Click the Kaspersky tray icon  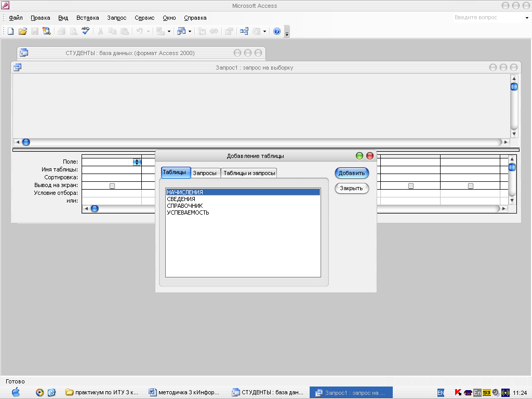(458, 393)
